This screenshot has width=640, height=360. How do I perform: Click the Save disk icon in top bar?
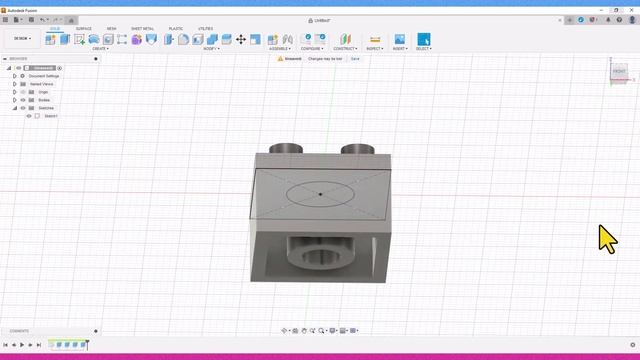[31, 20]
